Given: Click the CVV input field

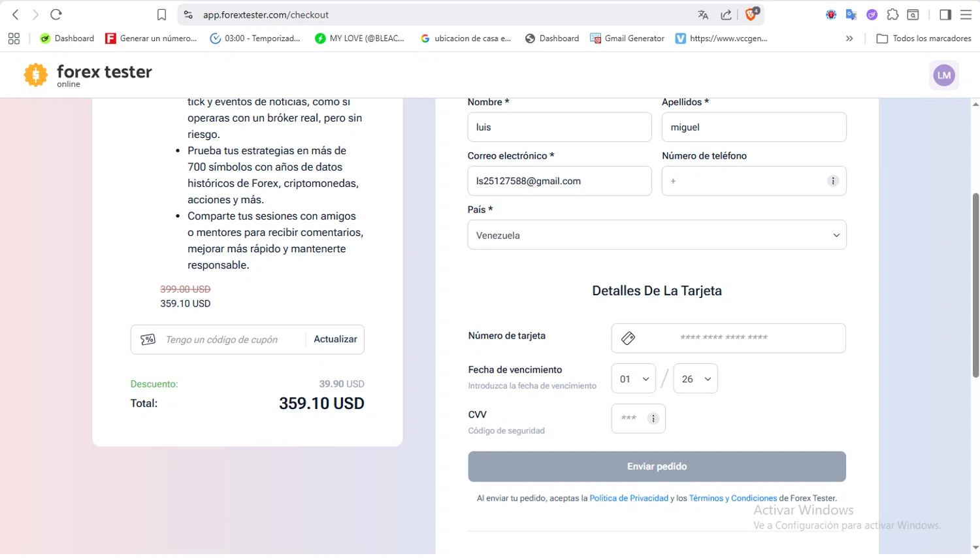Looking at the screenshot, I should point(638,418).
